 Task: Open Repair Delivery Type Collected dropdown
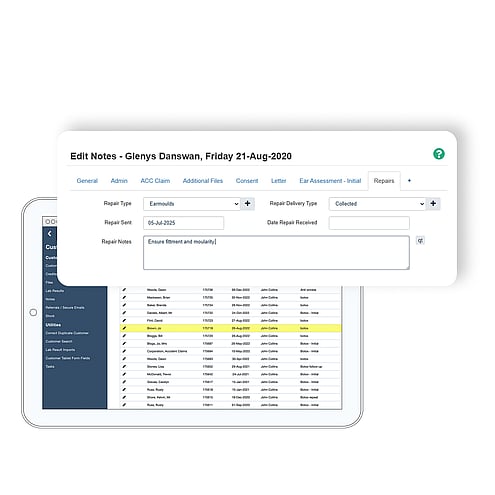(377, 204)
